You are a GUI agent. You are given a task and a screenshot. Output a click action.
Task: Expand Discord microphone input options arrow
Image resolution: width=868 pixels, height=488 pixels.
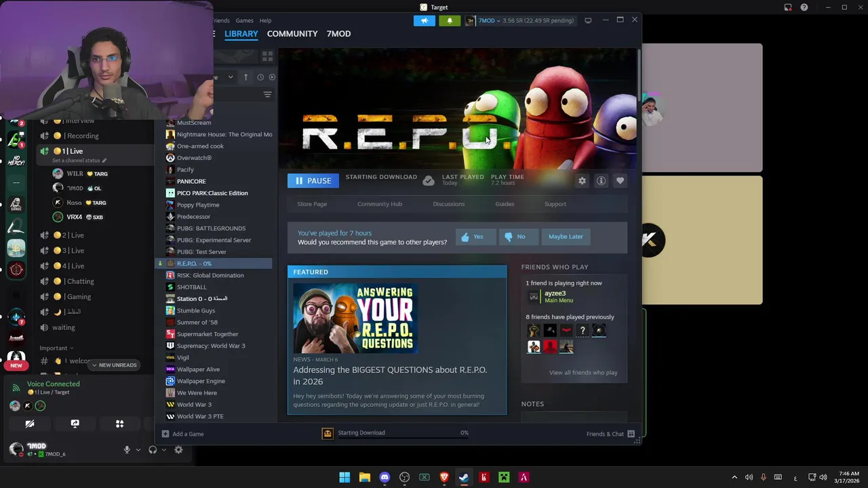point(138,449)
